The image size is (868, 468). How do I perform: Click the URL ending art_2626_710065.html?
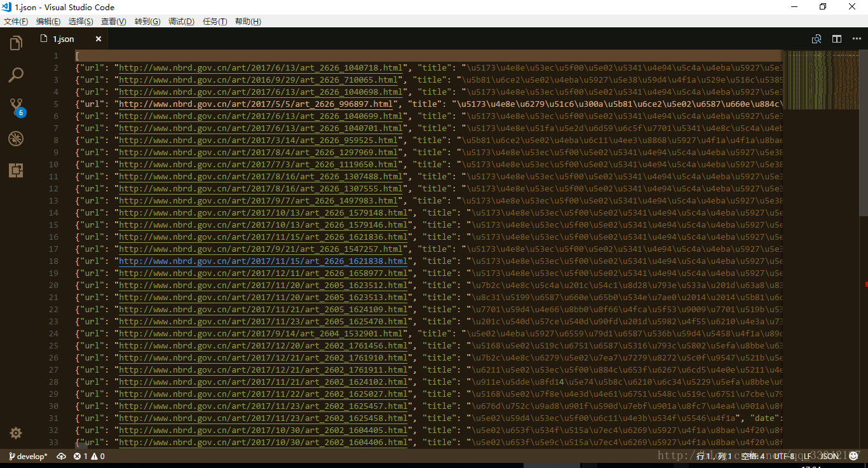point(258,79)
